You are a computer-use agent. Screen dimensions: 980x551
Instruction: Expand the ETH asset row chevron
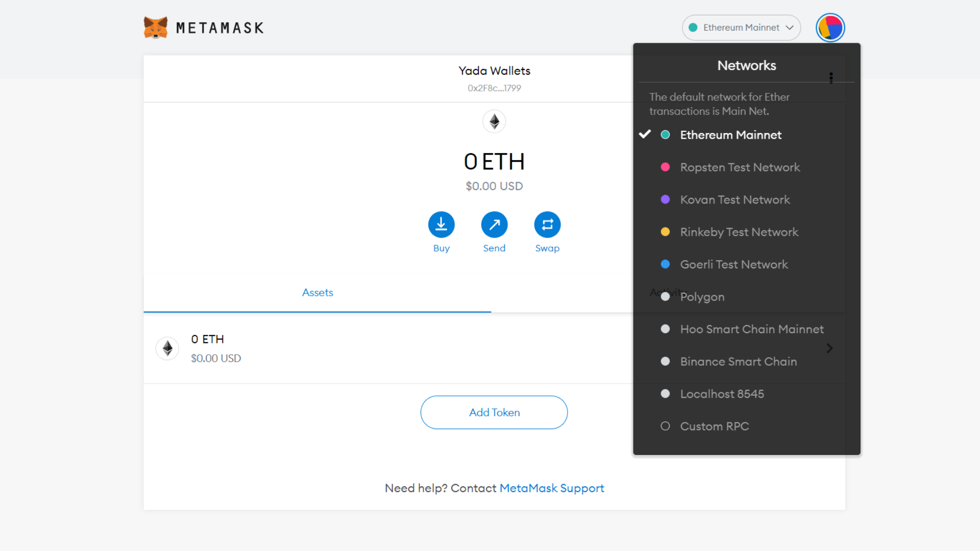pos(829,348)
